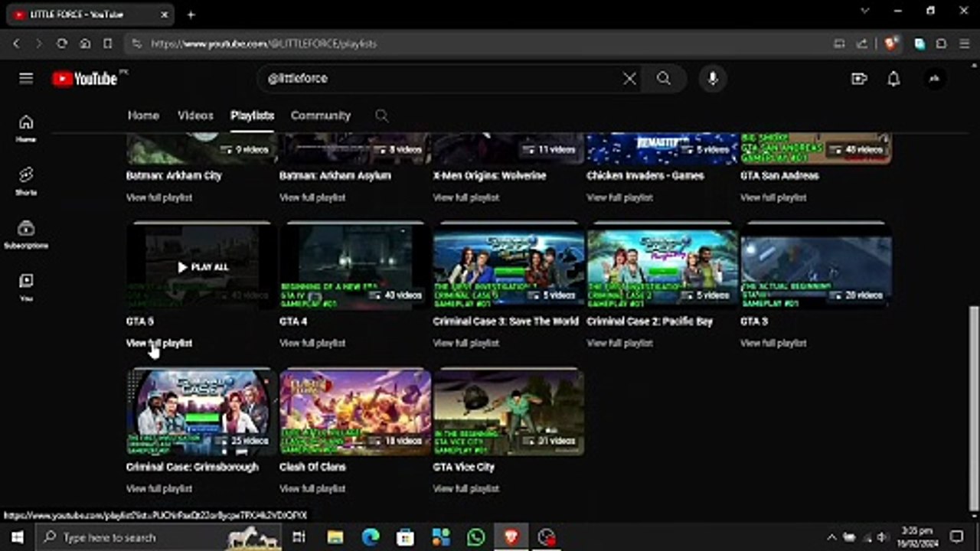Open File Explorer from the taskbar
This screenshot has width=980, height=551.
(x=335, y=537)
